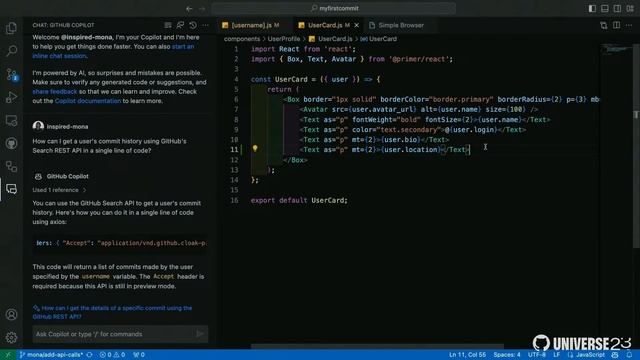This screenshot has height=360, width=640.
Task: Open the Source Control view
Action: 11,74
